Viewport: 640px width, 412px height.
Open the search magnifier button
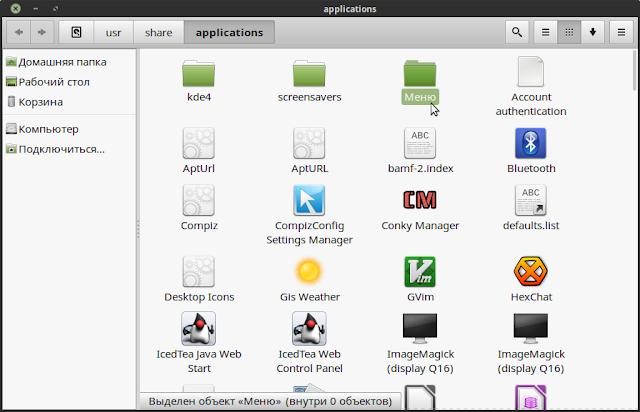[x=517, y=32]
